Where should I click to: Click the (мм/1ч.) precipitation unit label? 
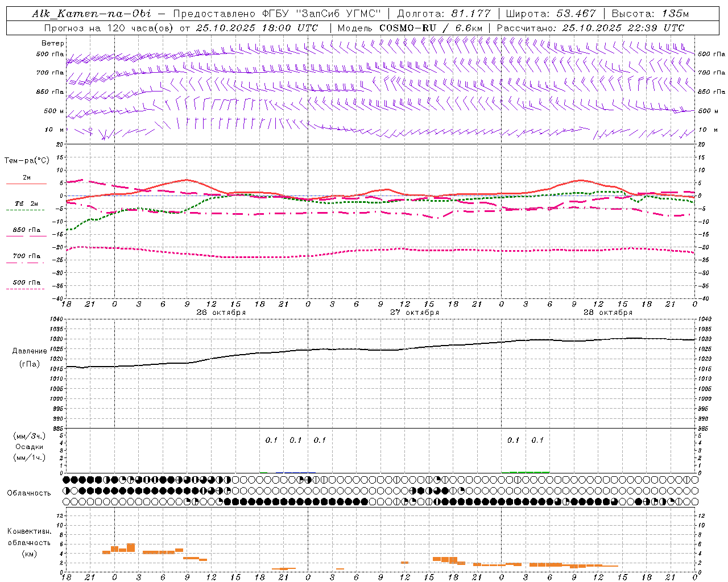[x=30, y=458]
